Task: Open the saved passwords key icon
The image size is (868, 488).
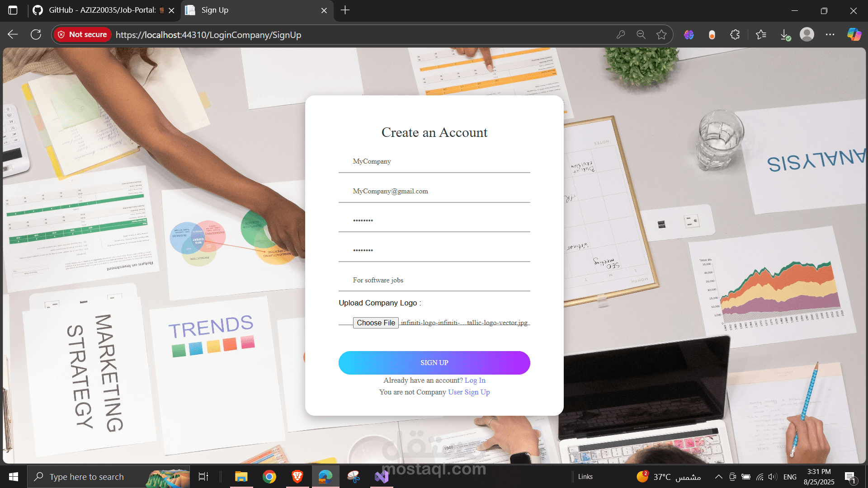Action: pyautogui.click(x=620, y=35)
